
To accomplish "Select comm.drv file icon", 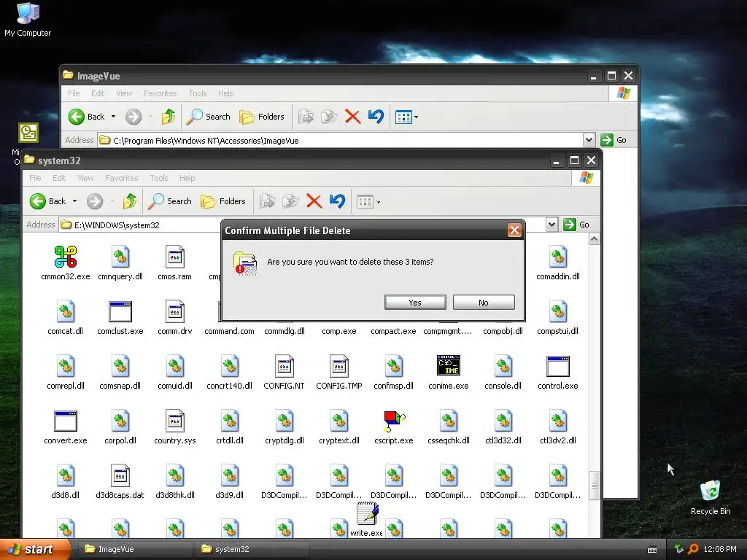I will point(175,311).
